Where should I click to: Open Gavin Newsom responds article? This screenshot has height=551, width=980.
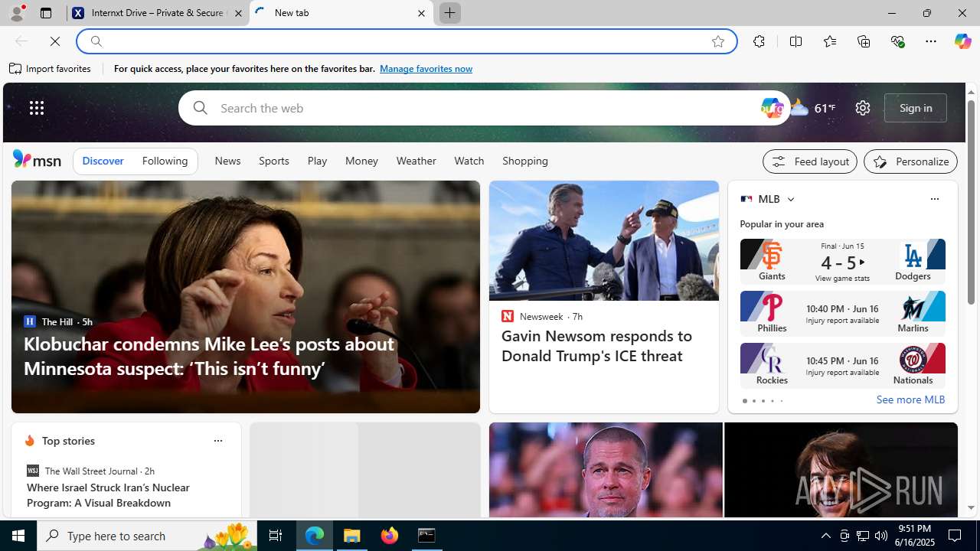click(596, 346)
